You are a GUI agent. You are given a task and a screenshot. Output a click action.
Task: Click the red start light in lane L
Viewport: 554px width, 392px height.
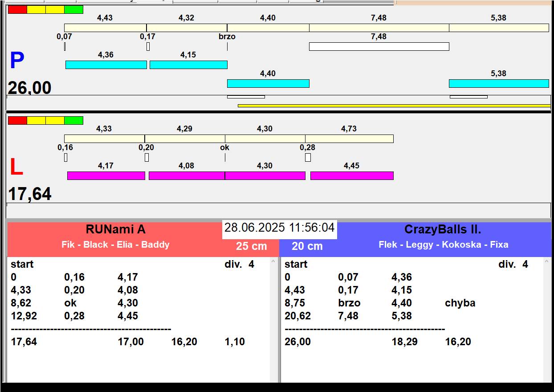[x=17, y=120]
